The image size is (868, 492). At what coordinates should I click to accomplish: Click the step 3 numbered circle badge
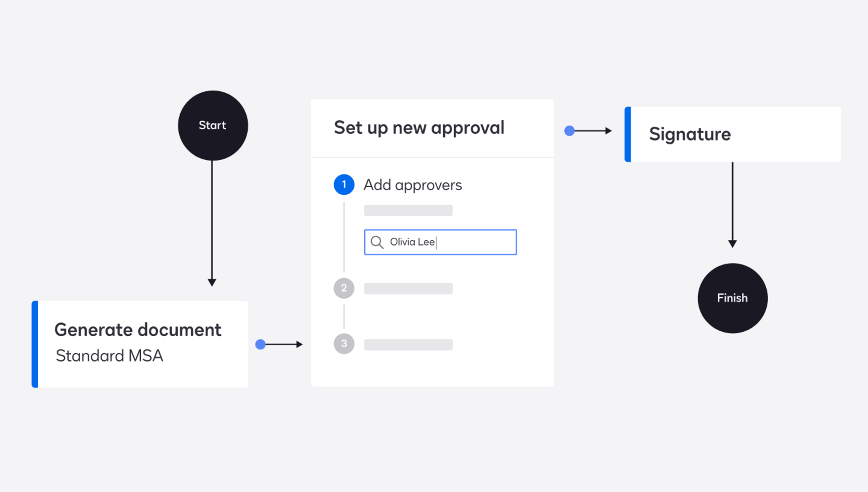pos(343,343)
